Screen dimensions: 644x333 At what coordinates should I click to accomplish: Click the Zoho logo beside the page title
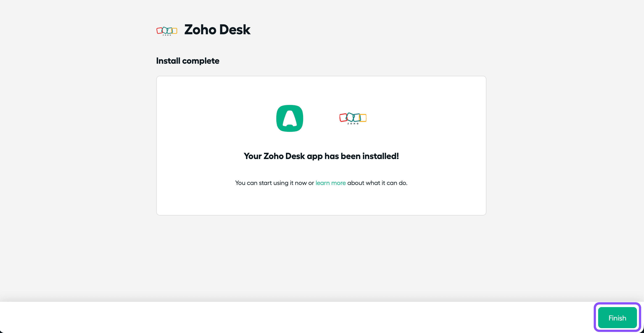[167, 31]
